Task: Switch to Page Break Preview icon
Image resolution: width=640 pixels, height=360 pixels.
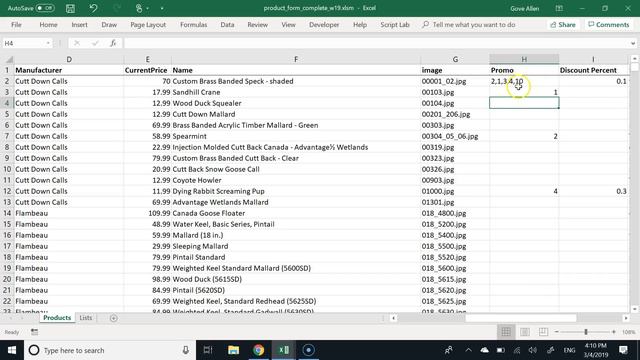Action: coord(543,332)
